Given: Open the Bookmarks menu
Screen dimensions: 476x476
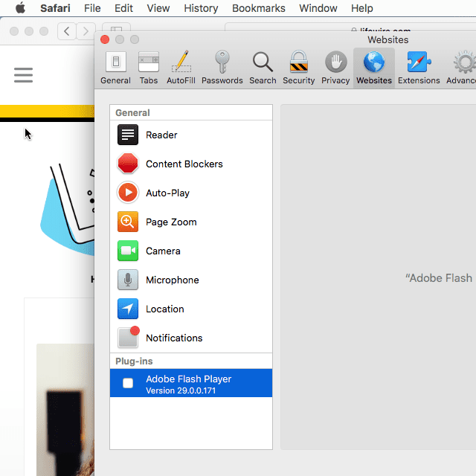Looking at the screenshot, I should coord(259,8).
